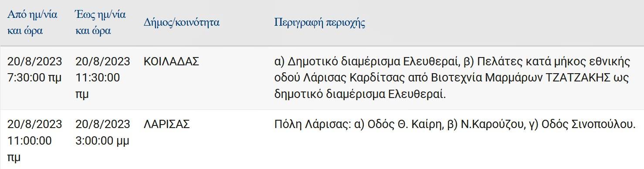644x169 pixels.
Task: Click the 'Έως ημ/νία και ώρα' column header
Action: 101,23
